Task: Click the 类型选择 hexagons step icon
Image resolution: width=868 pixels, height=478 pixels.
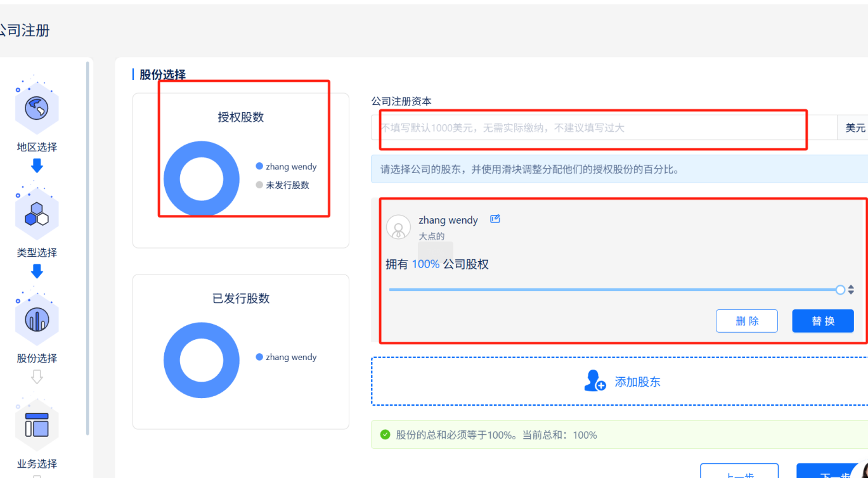Action: (x=37, y=214)
